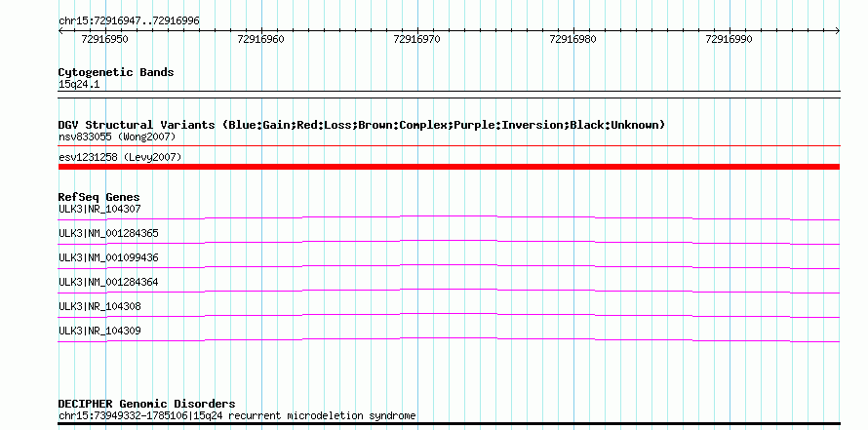Select ruler position 72916980
This screenshot has width=868, height=430.
pyautogui.click(x=572, y=39)
